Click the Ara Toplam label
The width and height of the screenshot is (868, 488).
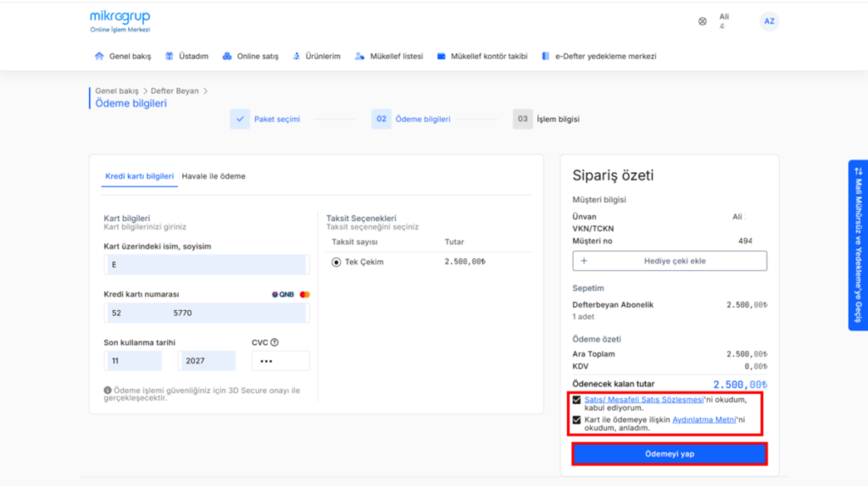[x=593, y=354]
